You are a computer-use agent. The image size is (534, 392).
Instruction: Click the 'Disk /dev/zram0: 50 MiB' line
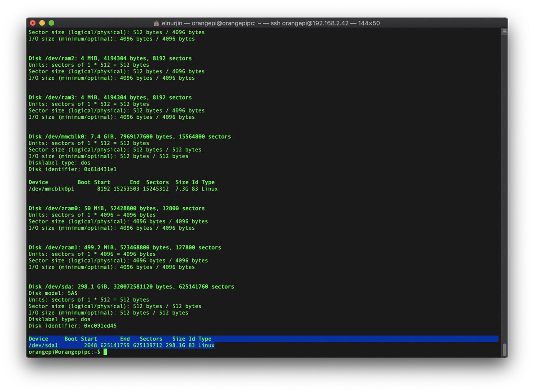tap(117, 209)
